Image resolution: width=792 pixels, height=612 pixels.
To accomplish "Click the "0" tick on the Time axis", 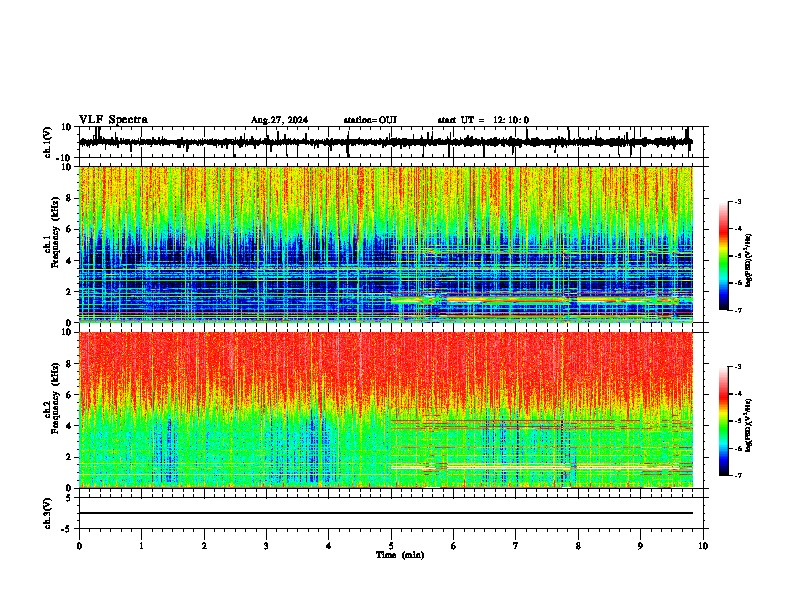I will 79,546.
